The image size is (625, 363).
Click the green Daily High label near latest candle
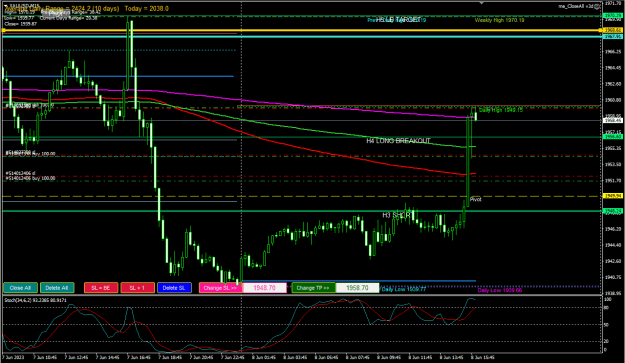point(501,110)
